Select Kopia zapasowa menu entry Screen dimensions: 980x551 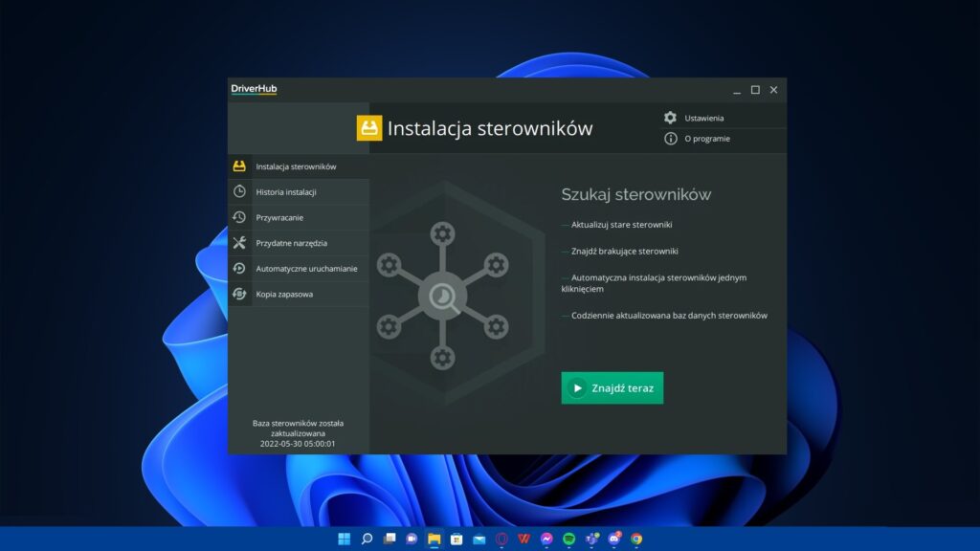(299, 294)
